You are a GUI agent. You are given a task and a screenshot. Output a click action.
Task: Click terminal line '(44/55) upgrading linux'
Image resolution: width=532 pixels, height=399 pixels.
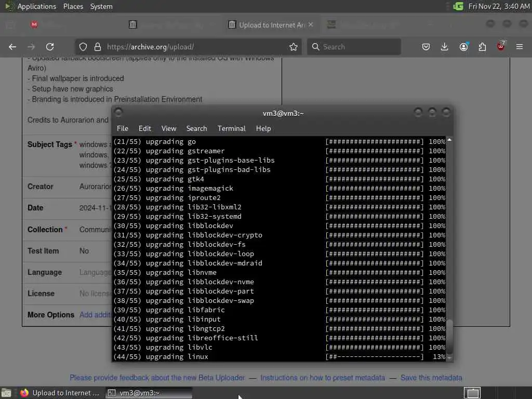point(161,356)
